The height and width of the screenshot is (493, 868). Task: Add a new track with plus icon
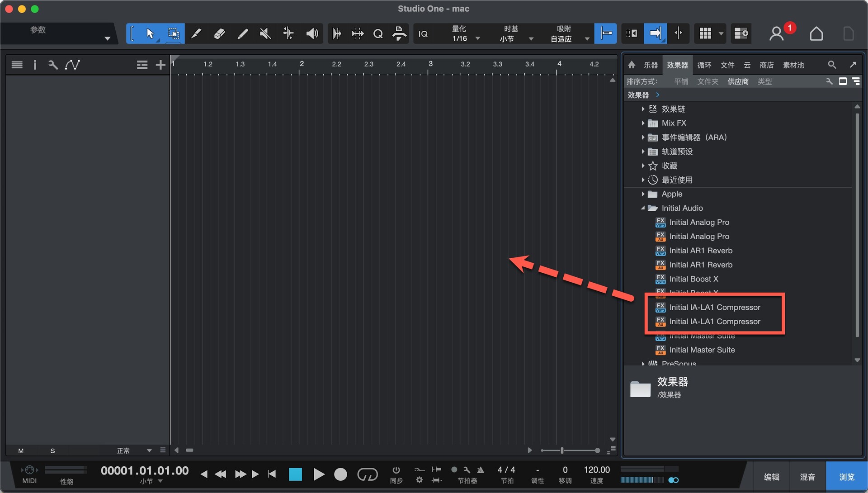pos(160,65)
